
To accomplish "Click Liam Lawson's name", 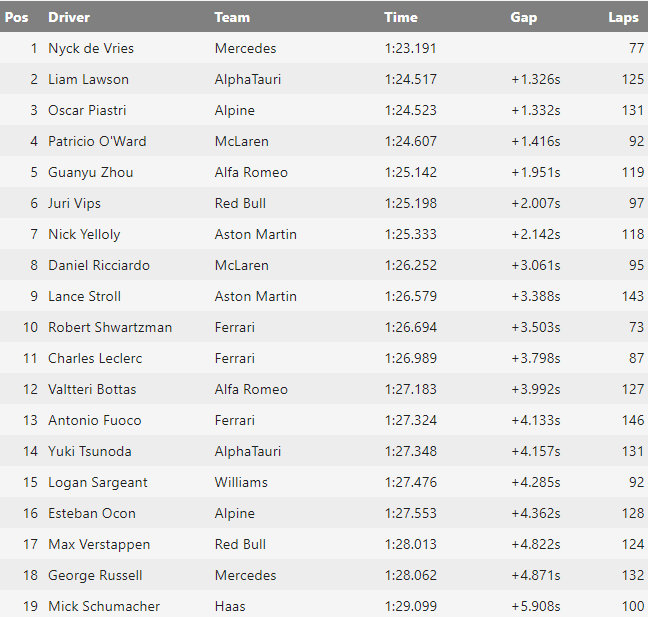I will [x=88, y=79].
